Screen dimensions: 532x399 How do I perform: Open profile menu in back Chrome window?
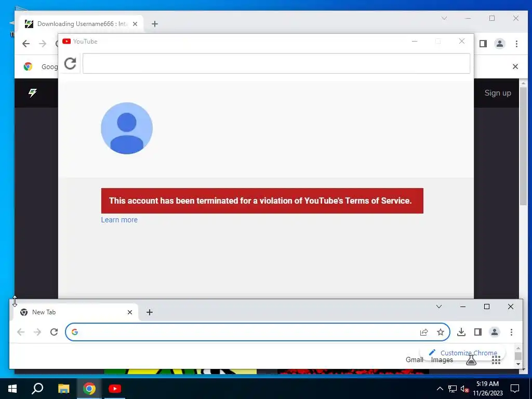[499, 44]
